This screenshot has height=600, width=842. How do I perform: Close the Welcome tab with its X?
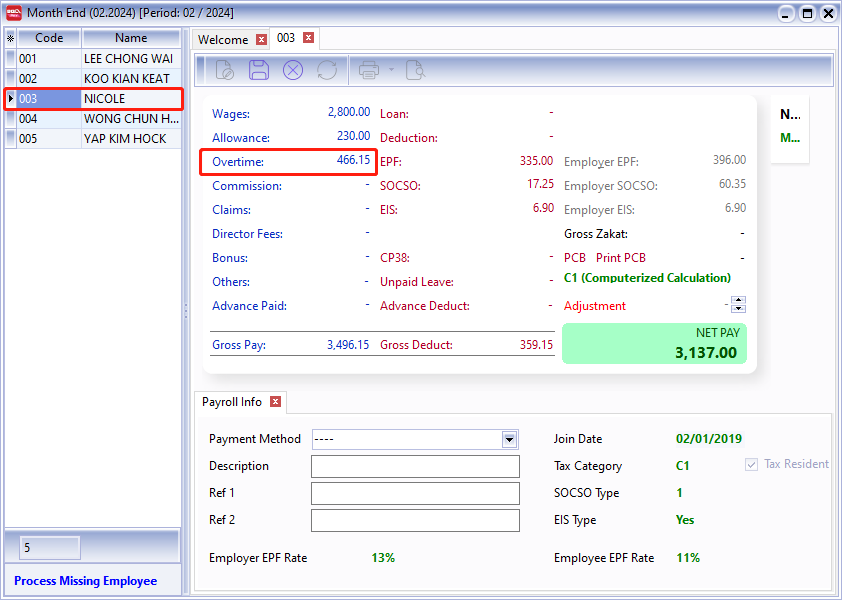click(262, 39)
